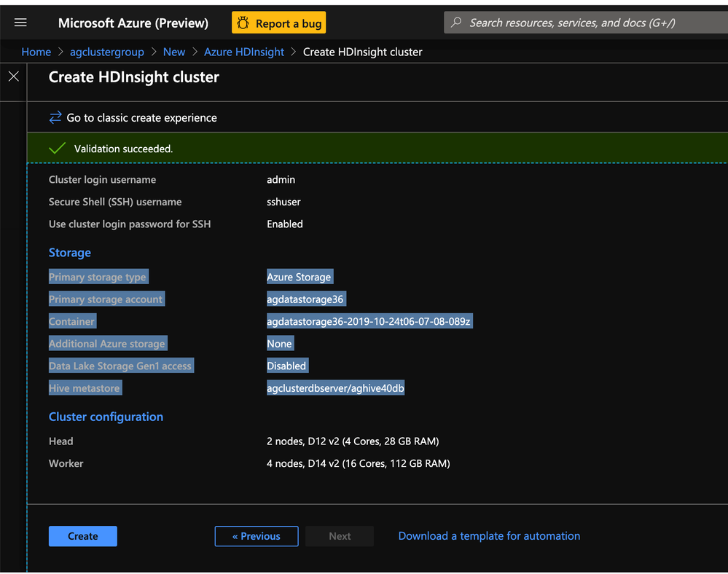Screen dimensions: 728x574
Task: Focus the search resources, services, docs field
Action: [x=586, y=23]
